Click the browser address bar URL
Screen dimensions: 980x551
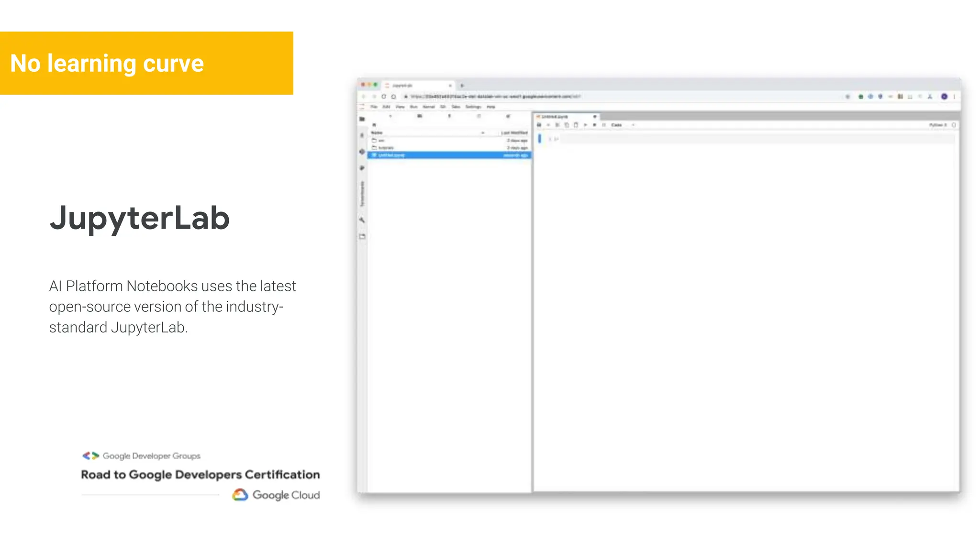(x=495, y=97)
